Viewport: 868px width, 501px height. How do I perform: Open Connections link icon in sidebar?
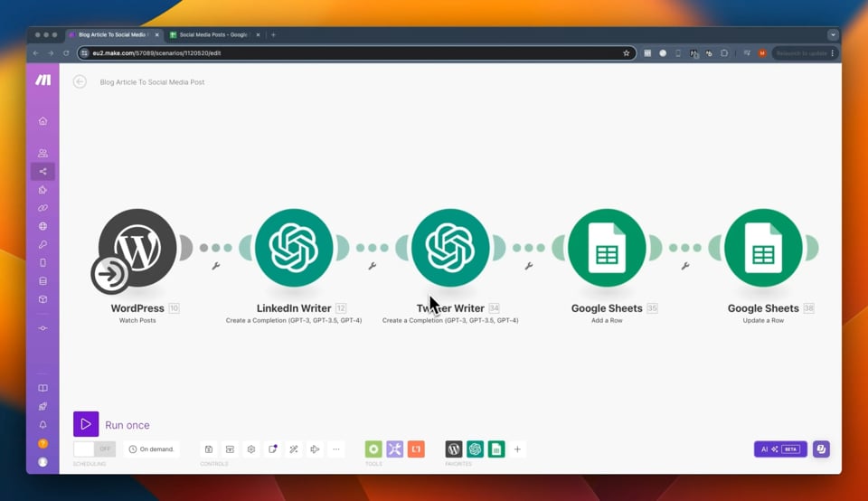coord(42,208)
